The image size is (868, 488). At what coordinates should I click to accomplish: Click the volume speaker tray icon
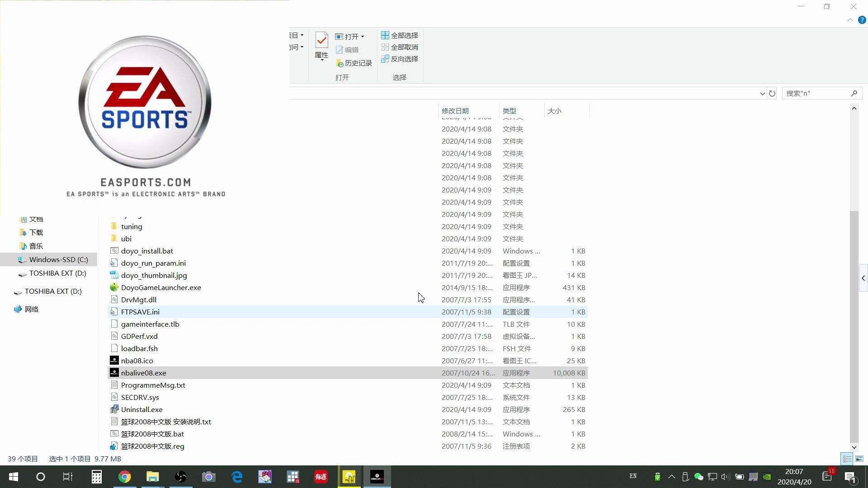[x=726, y=477]
